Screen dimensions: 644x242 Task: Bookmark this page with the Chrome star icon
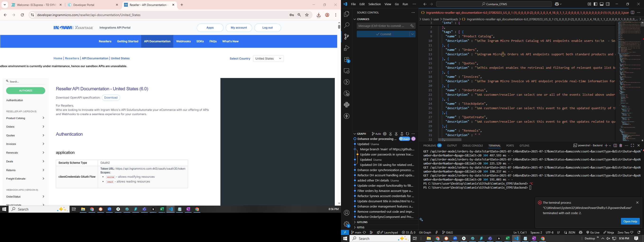(307, 15)
